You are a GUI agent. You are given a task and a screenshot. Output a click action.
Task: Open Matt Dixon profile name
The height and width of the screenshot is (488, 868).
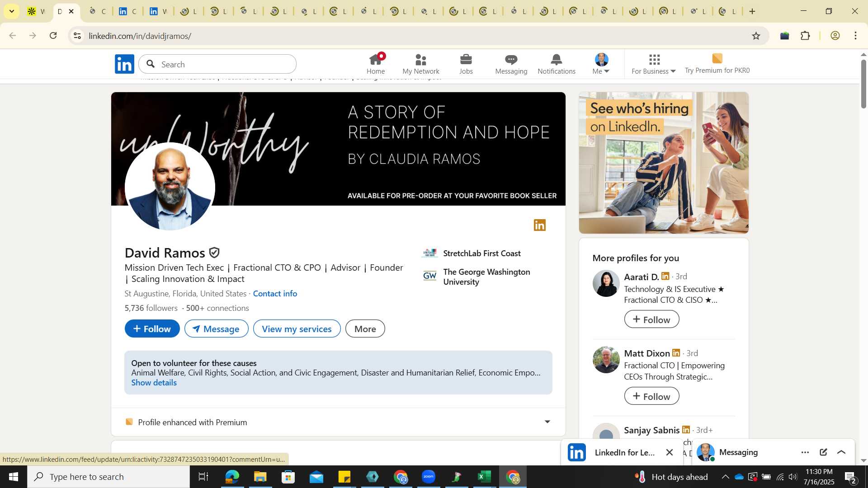click(647, 353)
